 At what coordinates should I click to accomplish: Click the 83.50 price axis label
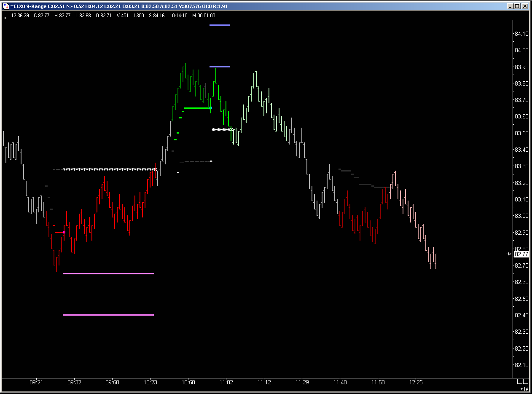522,133
